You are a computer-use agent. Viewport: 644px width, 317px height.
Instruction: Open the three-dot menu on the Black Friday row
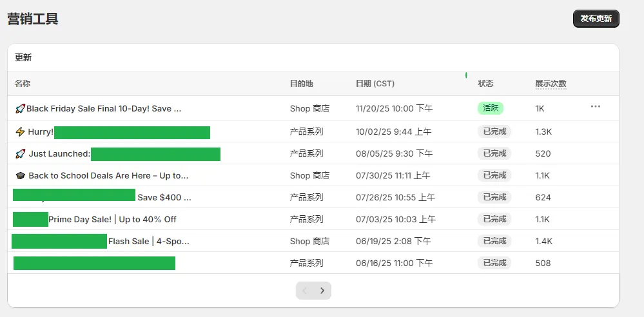point(595,107)
